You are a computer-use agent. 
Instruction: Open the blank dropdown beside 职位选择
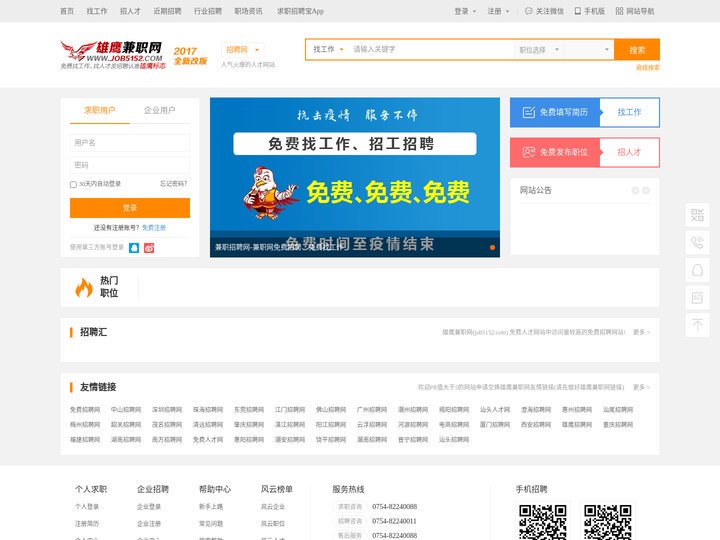tap(588, 50)
